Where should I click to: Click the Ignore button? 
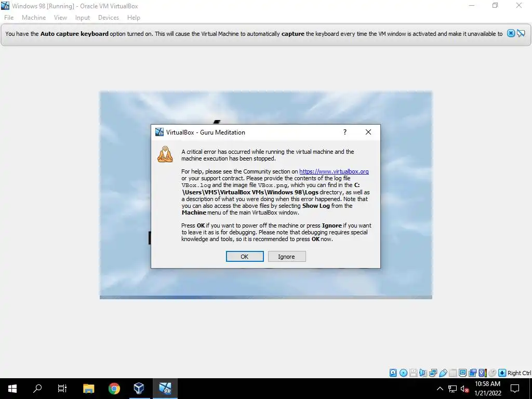(287, 257)
